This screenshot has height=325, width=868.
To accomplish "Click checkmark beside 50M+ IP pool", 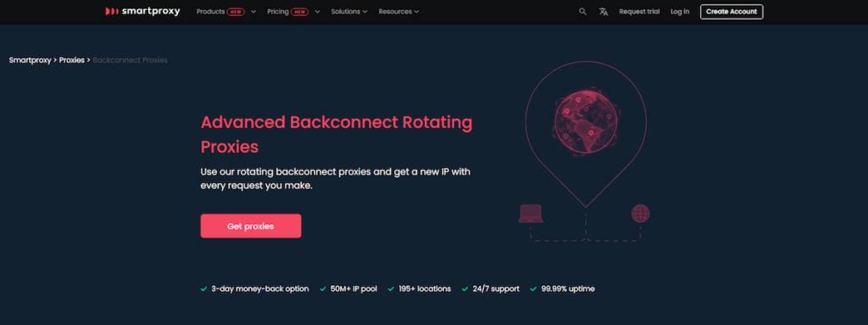I will click(323, 289).
